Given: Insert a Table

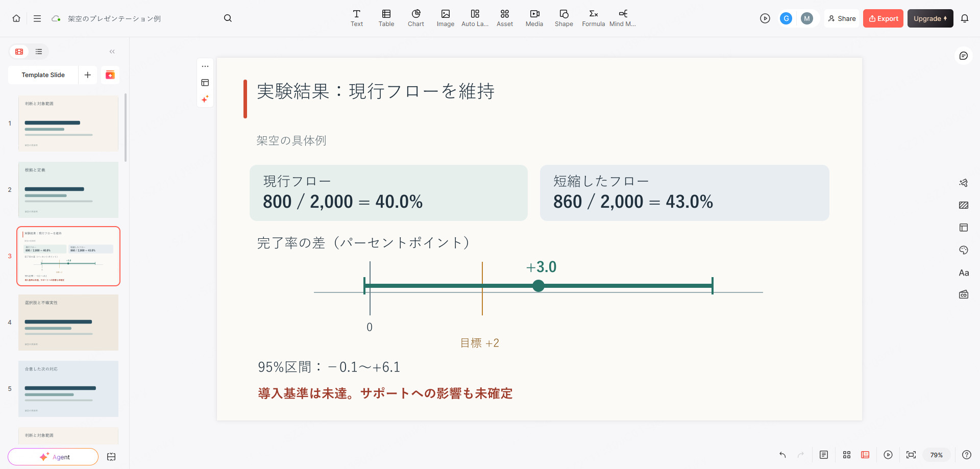Looking at the screenshot, I should tap(386, 18).
